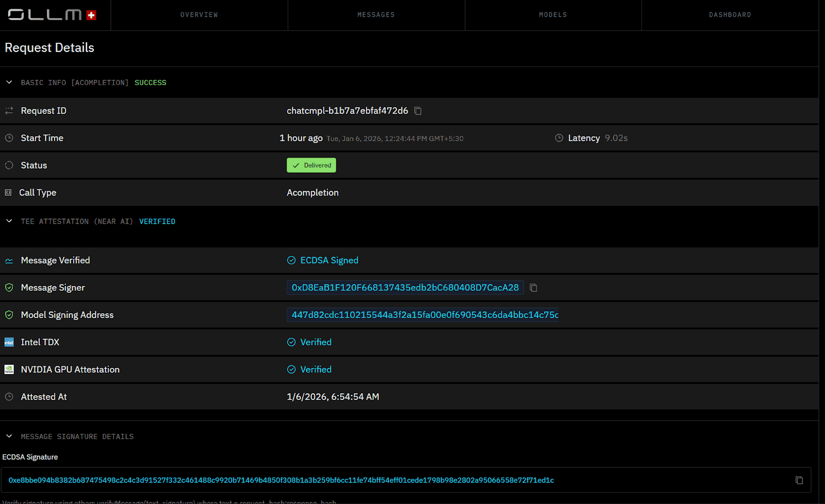Viewport: 825px width, 504px height.
Task: Click the Model Signing Address shield icon
Action: point(9,315)
